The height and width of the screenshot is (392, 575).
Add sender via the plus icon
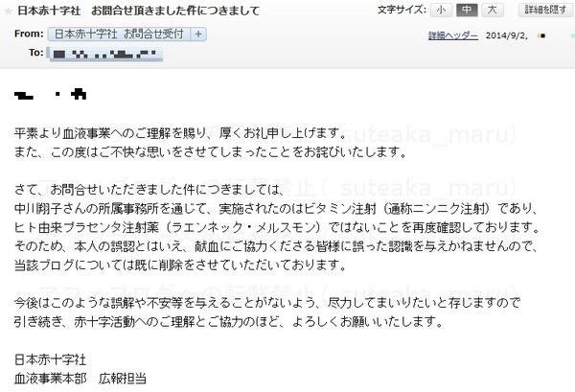pos(198,35)
